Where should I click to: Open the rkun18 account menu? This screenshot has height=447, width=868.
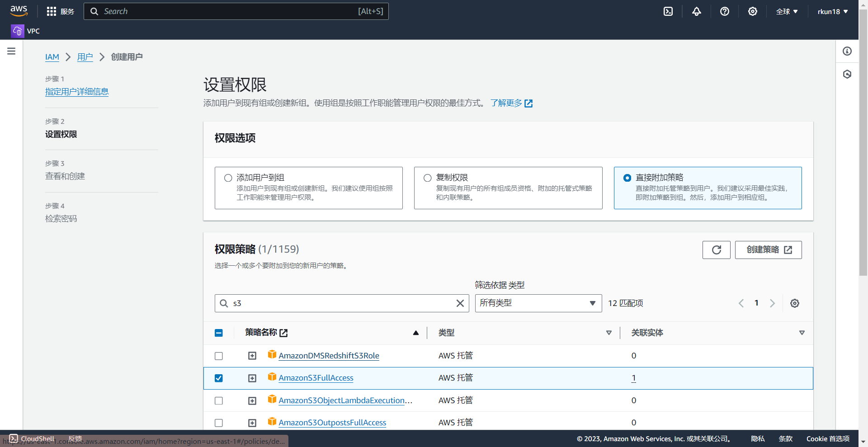coord(833,12)
